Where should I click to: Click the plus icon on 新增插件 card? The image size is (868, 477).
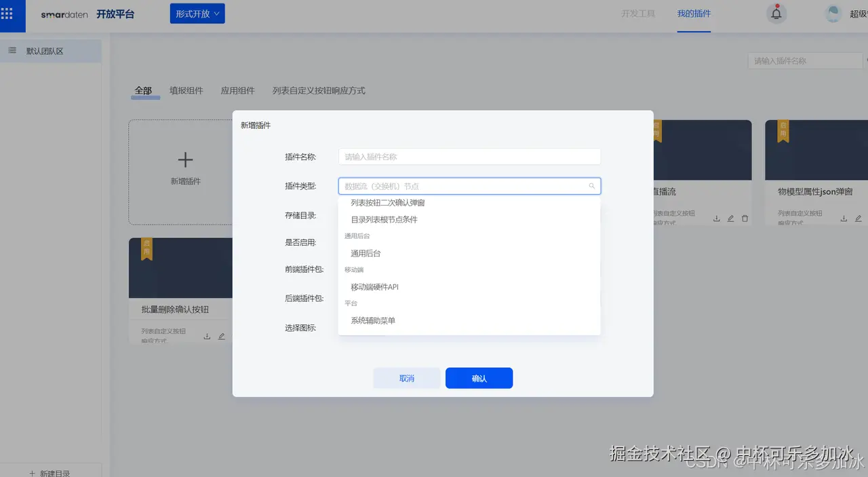point(185,160)
